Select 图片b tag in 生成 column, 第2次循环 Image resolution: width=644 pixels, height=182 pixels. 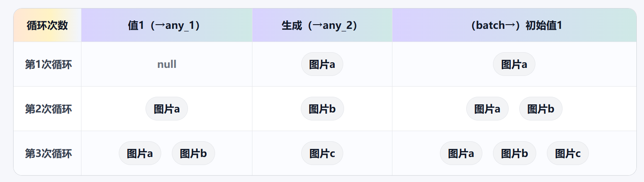(322, 109)
